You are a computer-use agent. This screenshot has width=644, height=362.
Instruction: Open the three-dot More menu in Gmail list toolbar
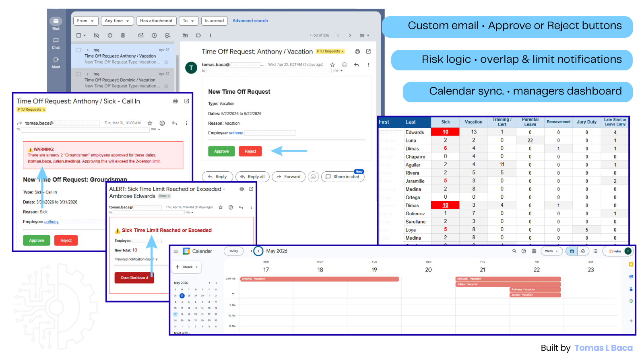(x=211, y=35)
